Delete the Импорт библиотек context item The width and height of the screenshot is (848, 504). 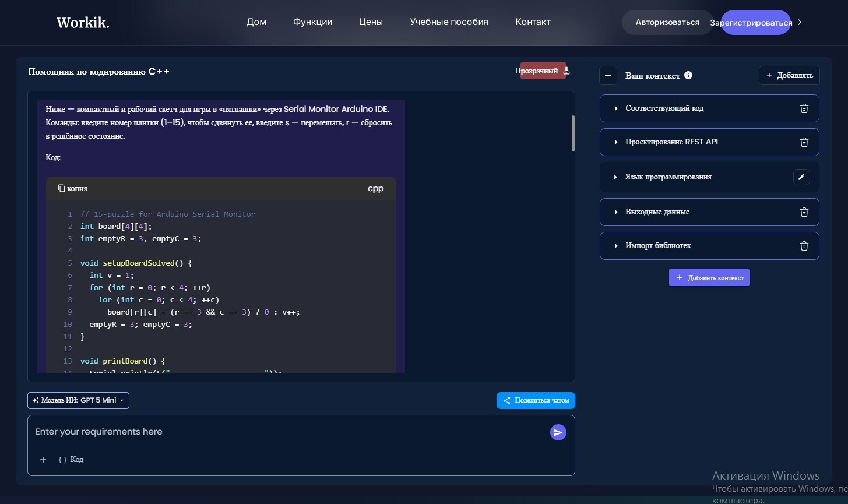click(804, 246)
